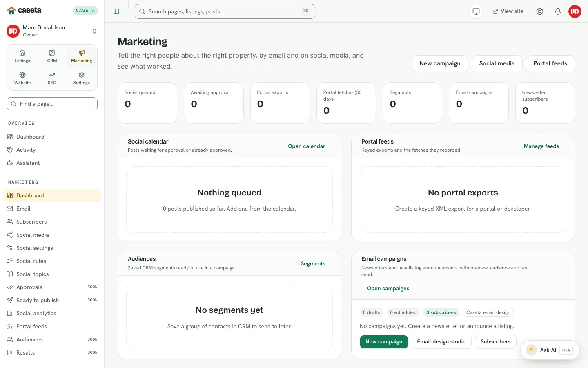Screen dimensions: 588x368
Task: Open the Segments link in Audiences
Action: click(x=313, y=264)
